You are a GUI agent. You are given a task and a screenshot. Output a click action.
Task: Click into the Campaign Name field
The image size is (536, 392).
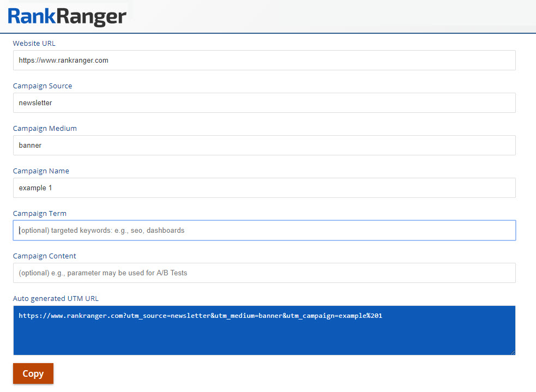(x=264, y=188)
